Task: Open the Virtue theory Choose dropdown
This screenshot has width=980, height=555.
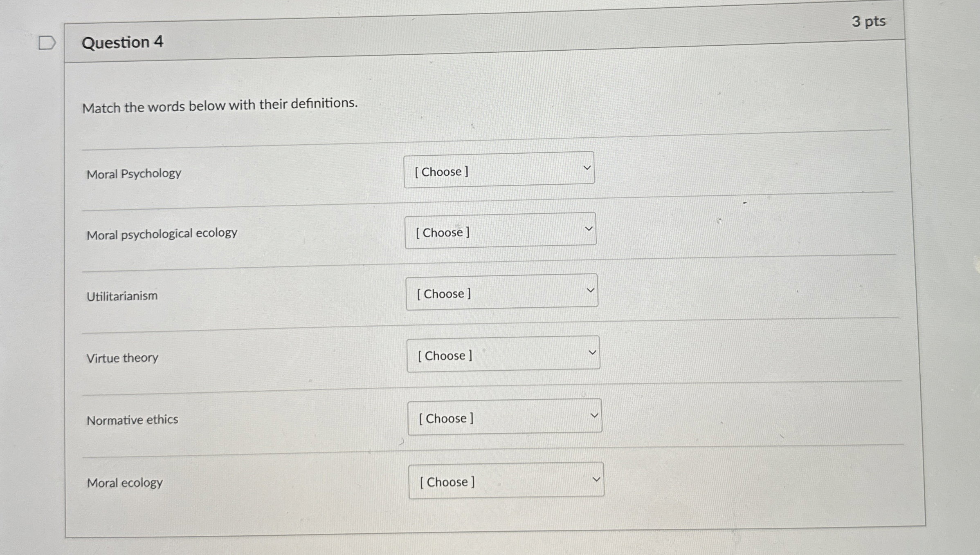Action: pos(503,355)
